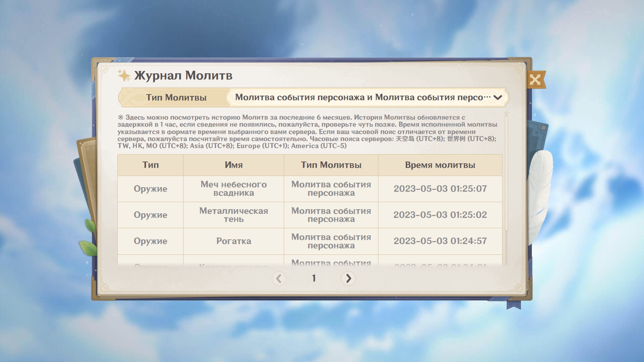Click Тип Молитвы table column header
The image size is (644, 362).
pos(331,165)
